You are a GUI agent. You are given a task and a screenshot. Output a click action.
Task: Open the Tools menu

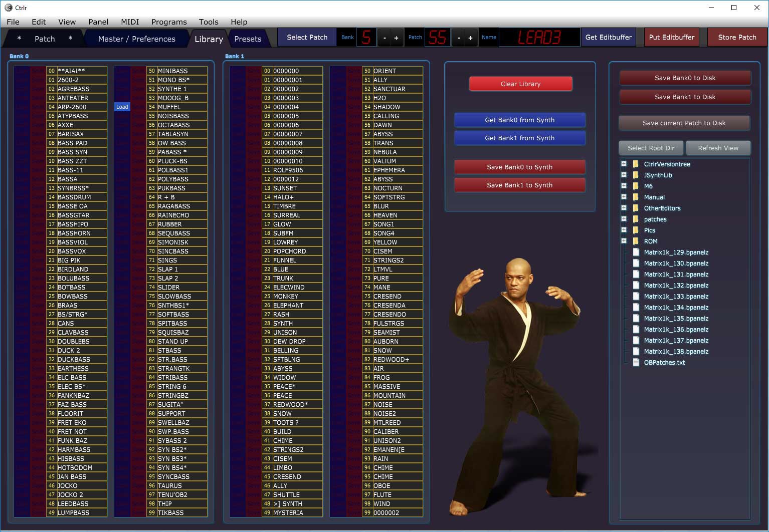pyautogui.click(x=209, y=22)
